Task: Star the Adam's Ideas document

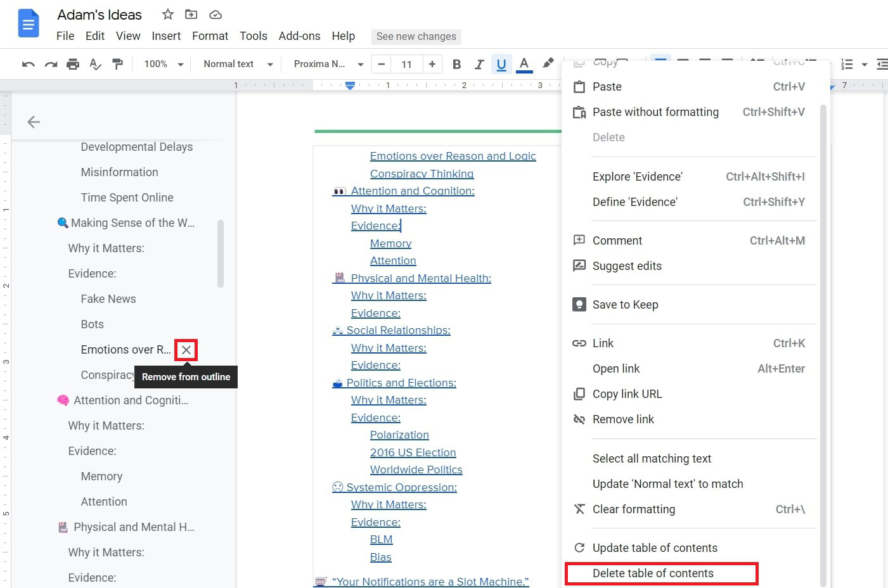Action: 167,15
